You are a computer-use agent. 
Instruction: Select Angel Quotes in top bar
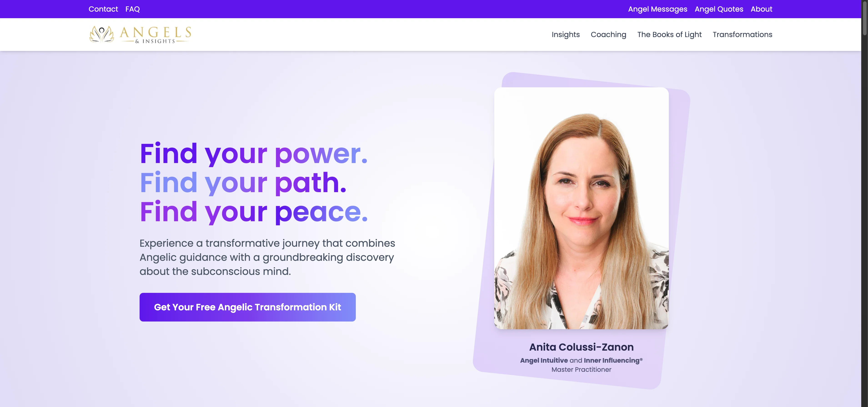point(719,9)
